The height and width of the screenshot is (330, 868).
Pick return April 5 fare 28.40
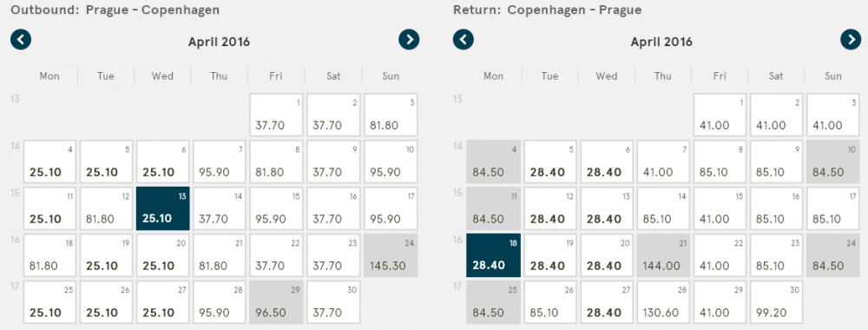click(551, 162)
